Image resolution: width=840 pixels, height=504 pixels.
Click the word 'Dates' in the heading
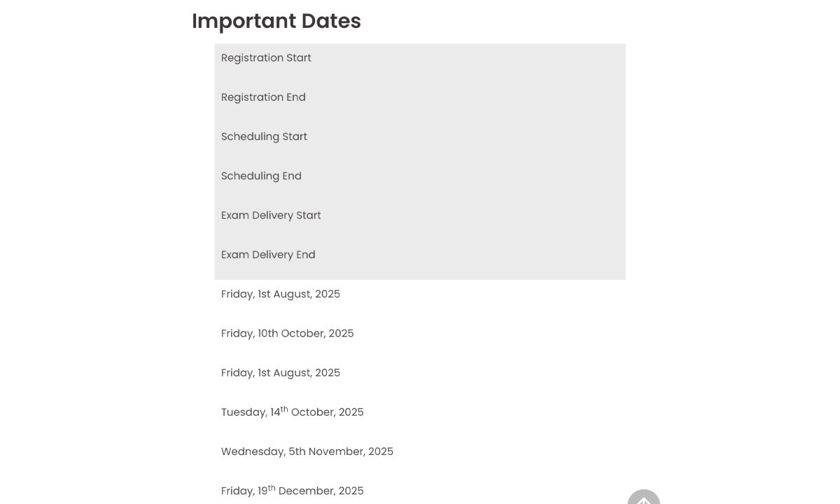coord(331,22)
